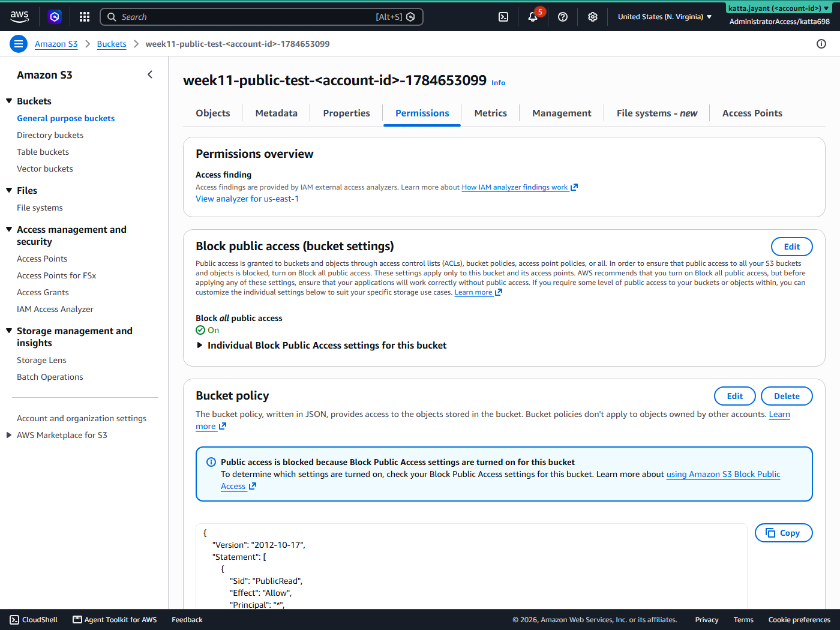Open the Amazon Q assistant icon
The width and height of the screenshot is (840, 630).
coord(55,17)
